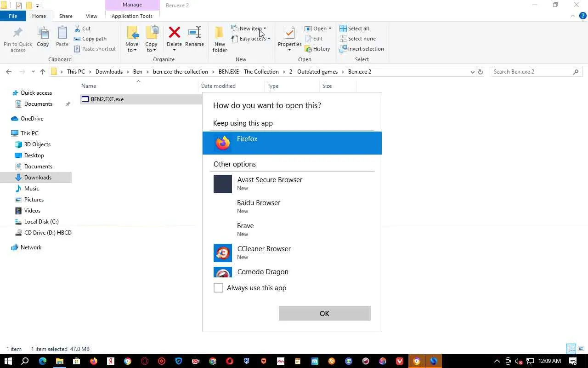Screen dimensions: 588x368
Task: Switch to the large icons view layout icon
Action: [x=581, y=349]
